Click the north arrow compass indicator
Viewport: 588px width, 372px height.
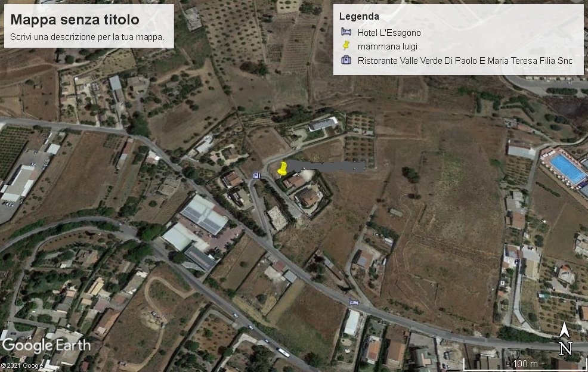(x=565, y=339)
